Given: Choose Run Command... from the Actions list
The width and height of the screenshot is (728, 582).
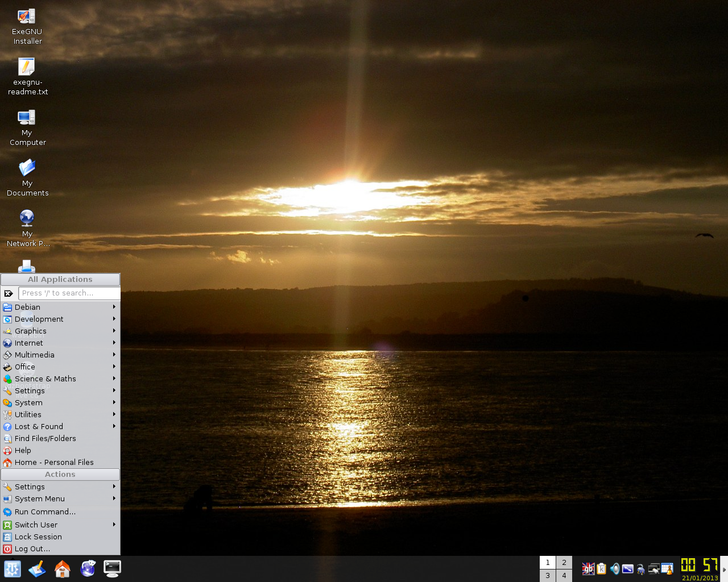Looking at the screenshot, I should click(x=60, y=512).
